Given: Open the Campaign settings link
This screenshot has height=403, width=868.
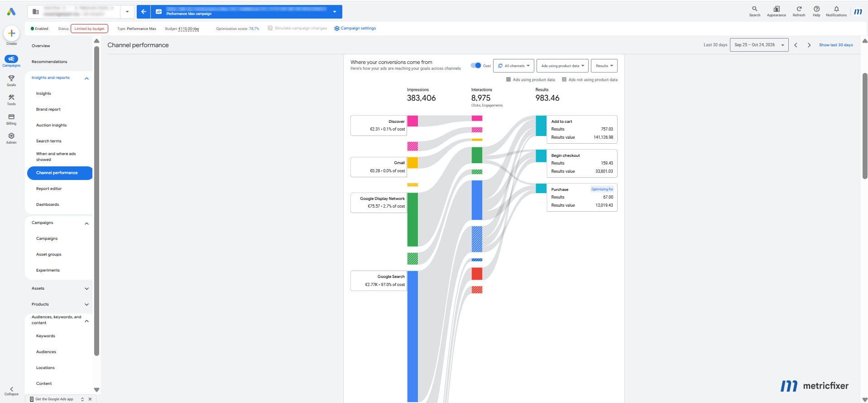Looking at the screenshot, I should [x=355, y=28].
